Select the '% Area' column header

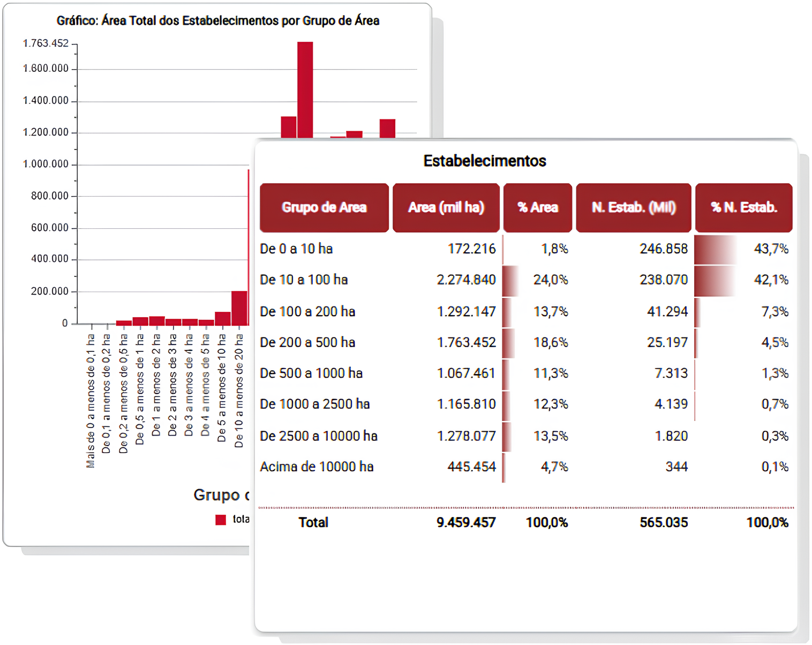(537, 208)
